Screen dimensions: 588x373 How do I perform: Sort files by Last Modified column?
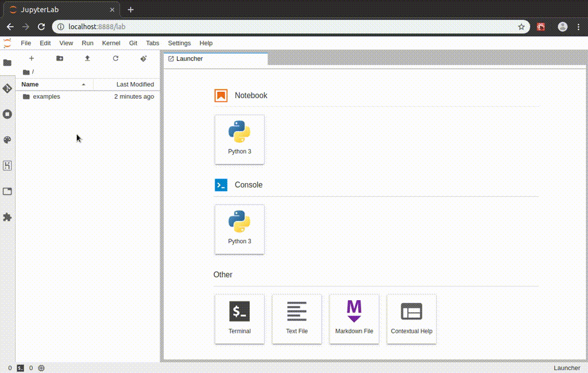pos(127,84)
